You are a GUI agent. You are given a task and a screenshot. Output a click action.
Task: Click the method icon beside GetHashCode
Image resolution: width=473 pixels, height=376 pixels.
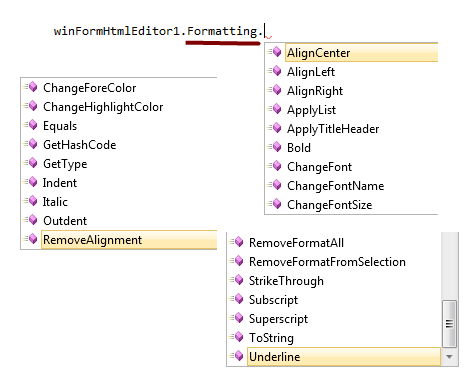(31, 144)
